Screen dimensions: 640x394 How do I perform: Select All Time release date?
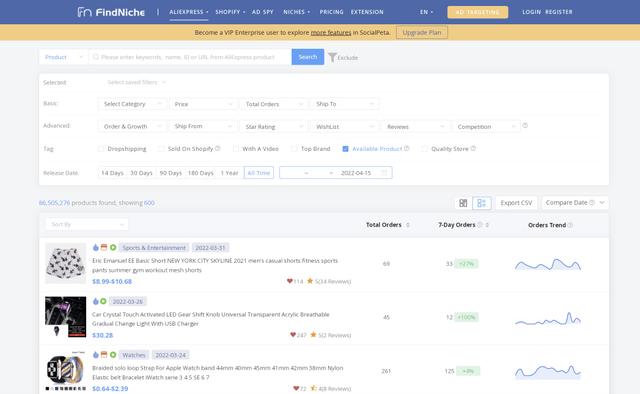pyautogui.click(x=259, y=173)
